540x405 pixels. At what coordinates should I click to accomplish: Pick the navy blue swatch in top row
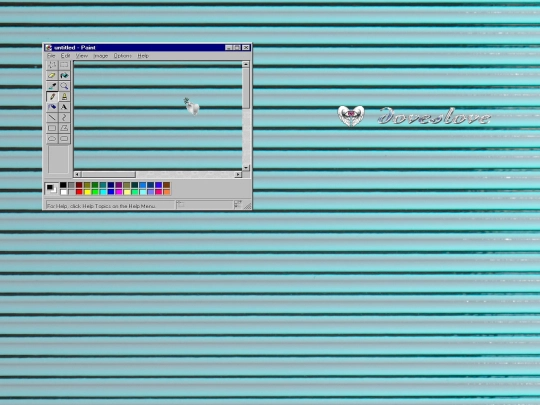[x=111, y=185]
